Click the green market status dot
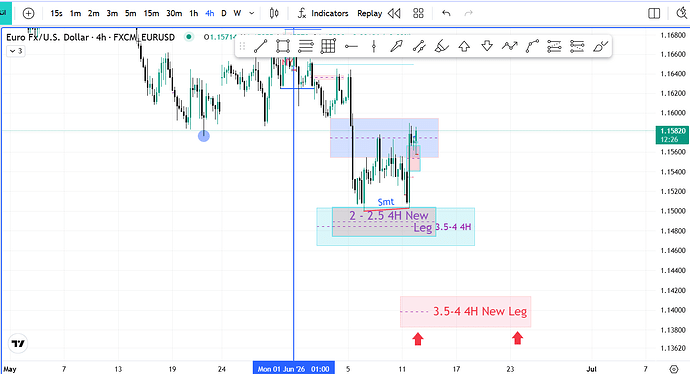Image resolution: width=690 pixels, height=374 pixels. pyautogui.click(x=189, y=37)
